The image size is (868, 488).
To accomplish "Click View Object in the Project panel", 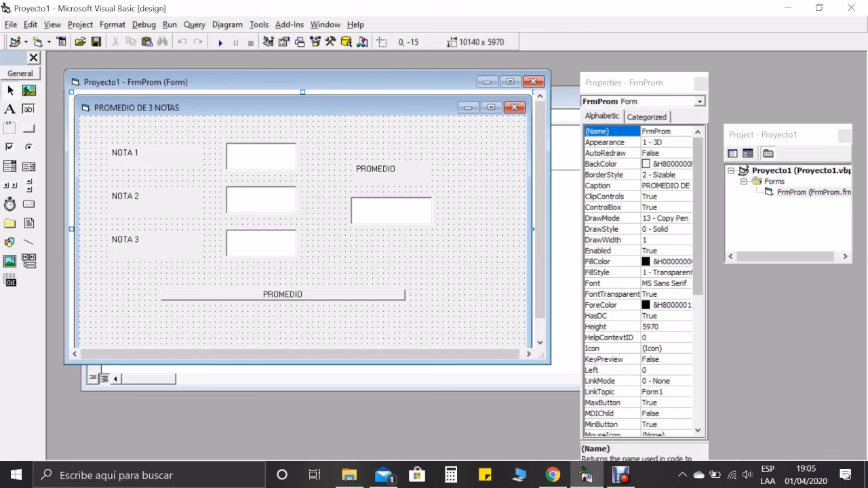I will (x=748, y=154).
